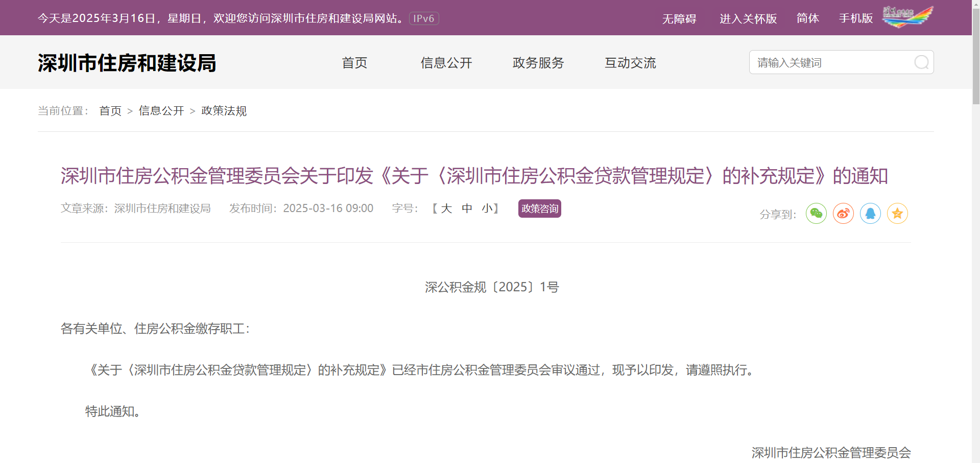This screenshot has height=463, width=980.
Task: Click 简体 language option
Action: pos(808,18)
